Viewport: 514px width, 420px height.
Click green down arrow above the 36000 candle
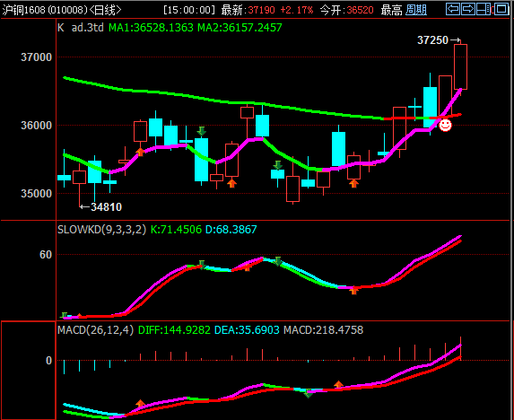coord(201,131)
